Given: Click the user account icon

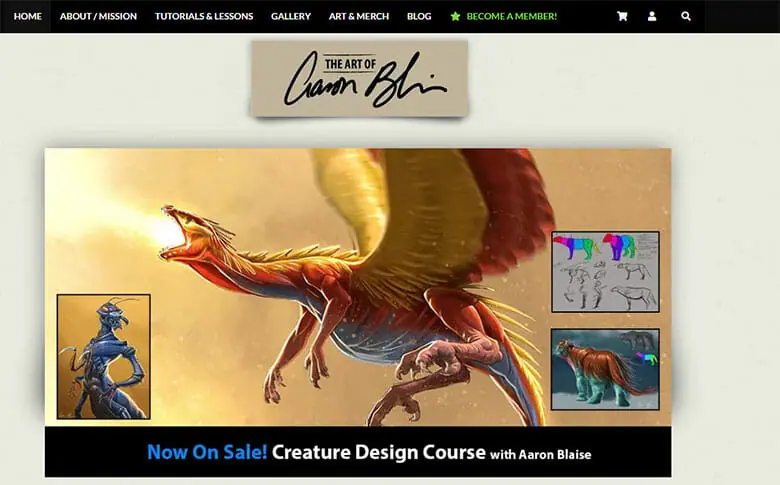Looking at the screenshot, I should [x=652, y=16].
